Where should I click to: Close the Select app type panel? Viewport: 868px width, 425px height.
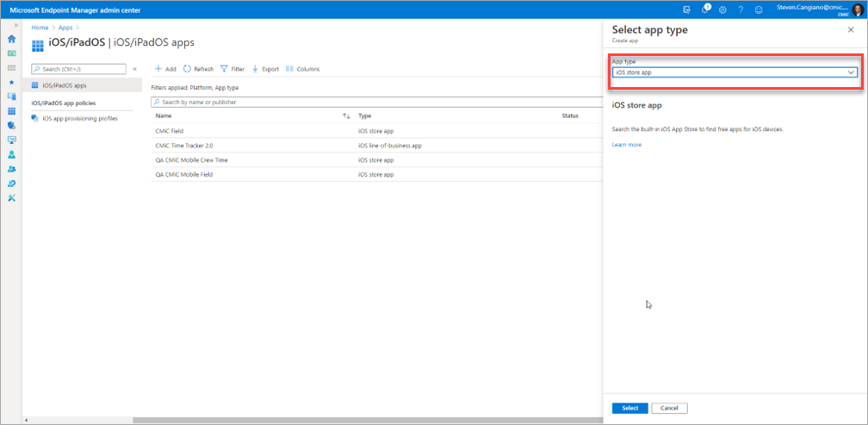tap(851, 30)
